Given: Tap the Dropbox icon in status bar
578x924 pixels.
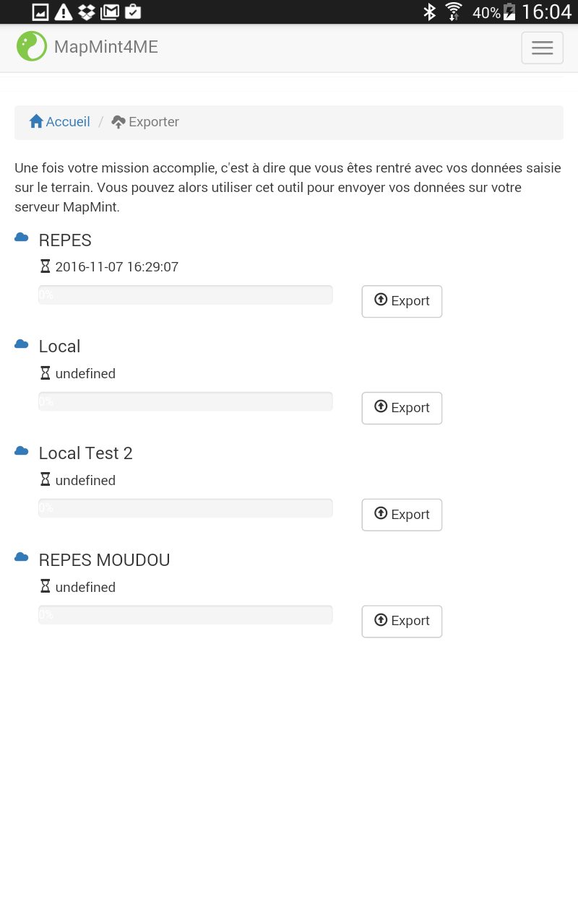Looking at the screenshot, I should tap(87, 12).
